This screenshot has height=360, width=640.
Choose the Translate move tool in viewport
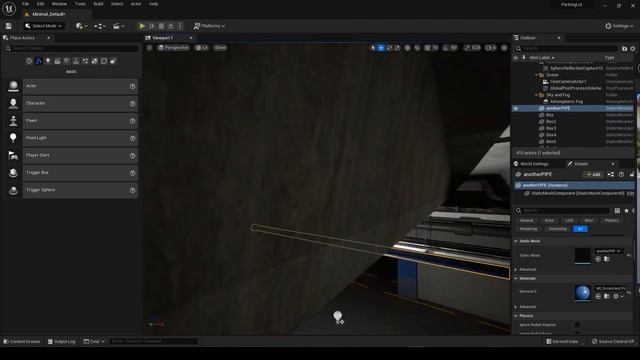(381, 48)
